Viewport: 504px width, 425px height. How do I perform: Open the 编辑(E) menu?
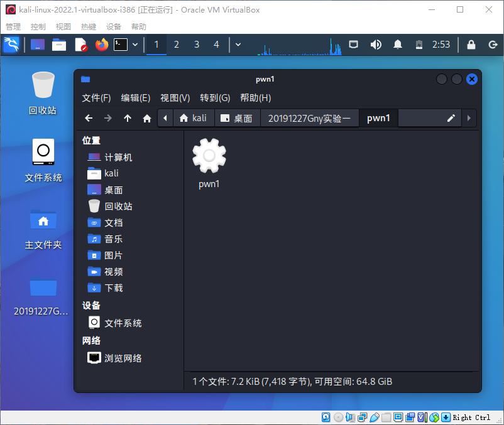click(136, 97)
